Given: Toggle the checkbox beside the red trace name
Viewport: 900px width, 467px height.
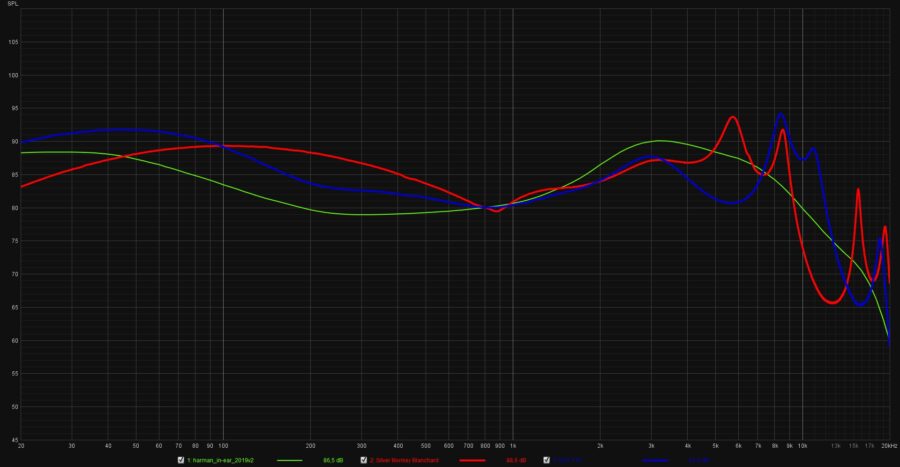Looking at the screenshot, I should [x=363, y=460].
